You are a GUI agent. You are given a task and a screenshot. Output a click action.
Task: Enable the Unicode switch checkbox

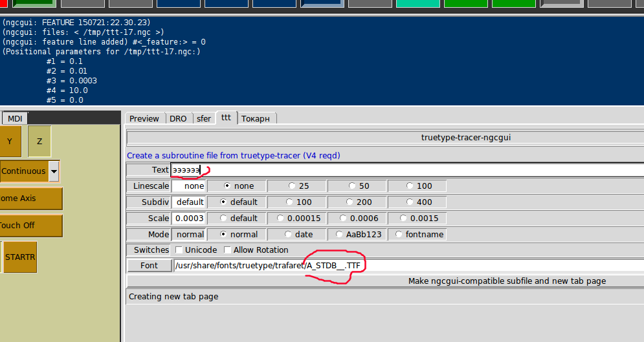pyautogui.click(x=179, y=250)
